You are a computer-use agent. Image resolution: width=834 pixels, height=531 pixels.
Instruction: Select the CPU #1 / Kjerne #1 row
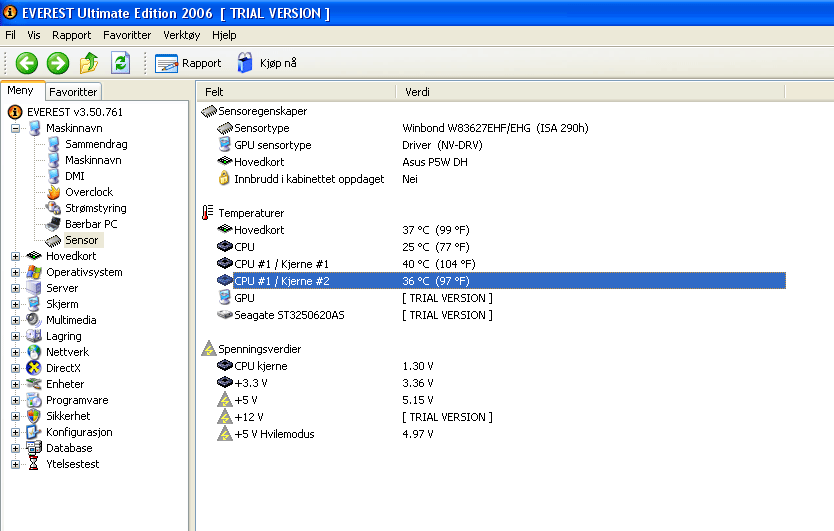point(500,264)
